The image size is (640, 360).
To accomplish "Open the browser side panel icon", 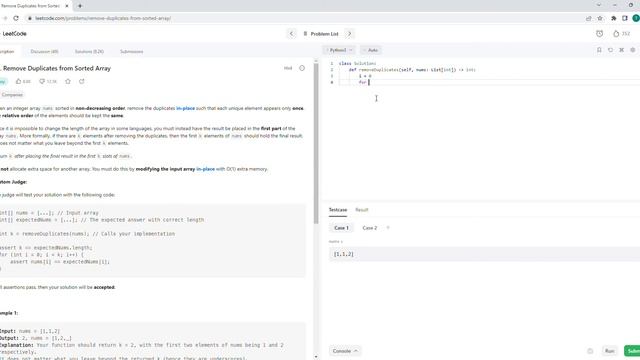I will click(624, 18).
